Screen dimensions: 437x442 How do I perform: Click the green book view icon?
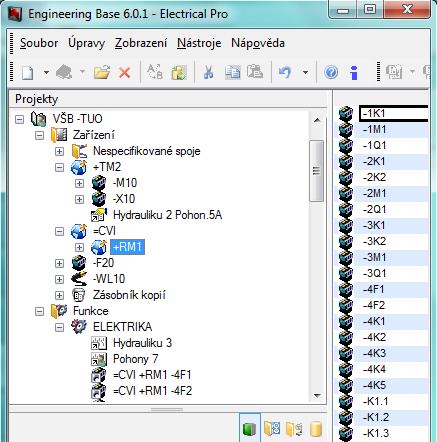pyautogui.click(x=249, y=429)
